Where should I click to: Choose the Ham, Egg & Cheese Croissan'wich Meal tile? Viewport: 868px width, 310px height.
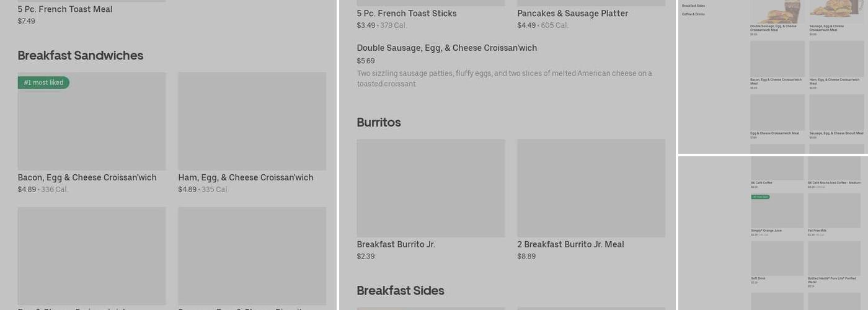point(836,60)
